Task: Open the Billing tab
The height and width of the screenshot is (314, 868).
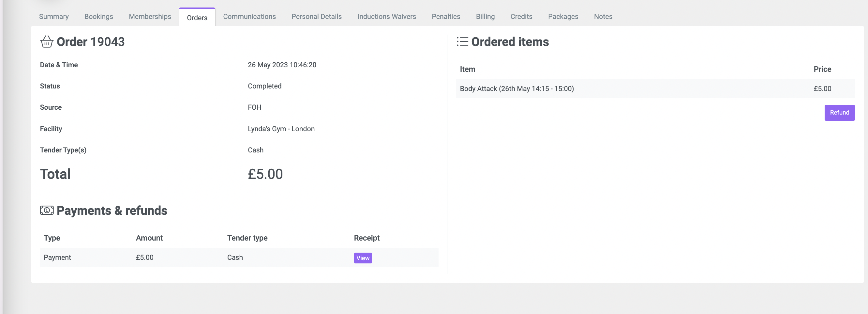Action: (485, 17)
